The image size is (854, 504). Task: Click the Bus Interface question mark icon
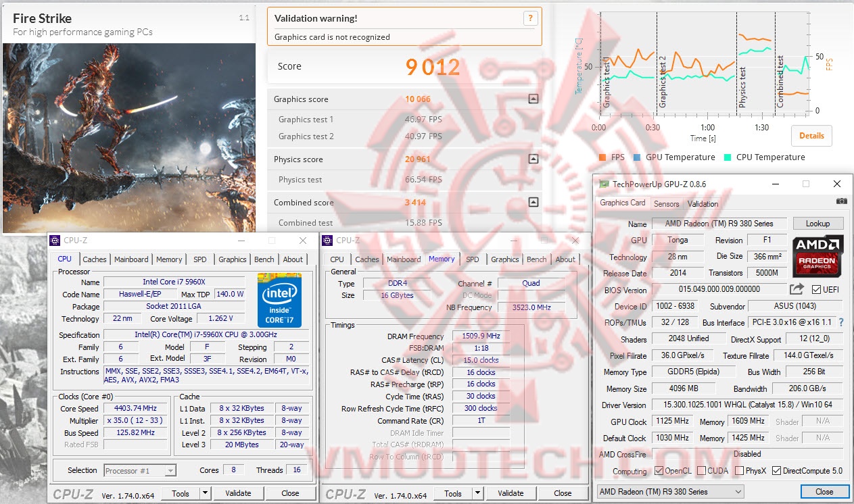click(x=841, y=323)
